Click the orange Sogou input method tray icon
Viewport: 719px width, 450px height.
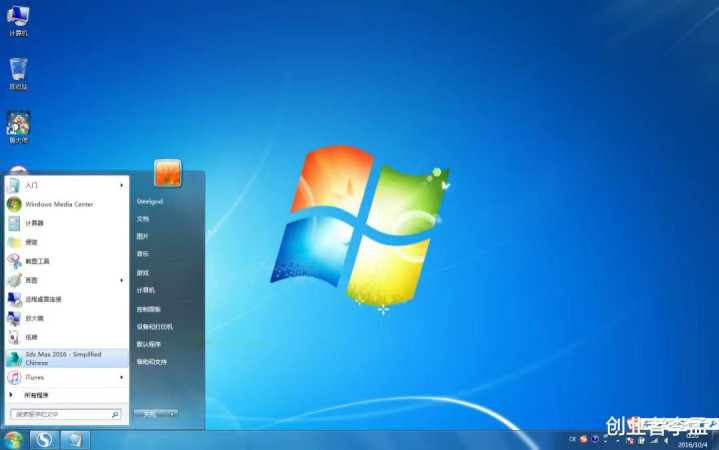[584, 439]
